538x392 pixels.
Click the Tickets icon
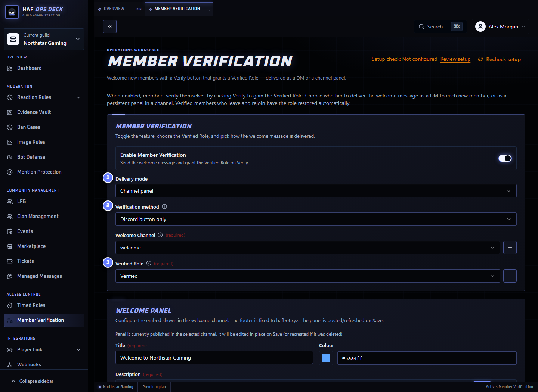pos(10,261)
